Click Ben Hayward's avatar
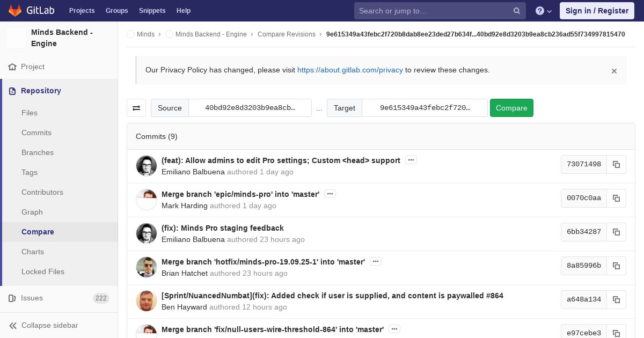The height and width of the screenshot is (338, 644). point(147,301)
